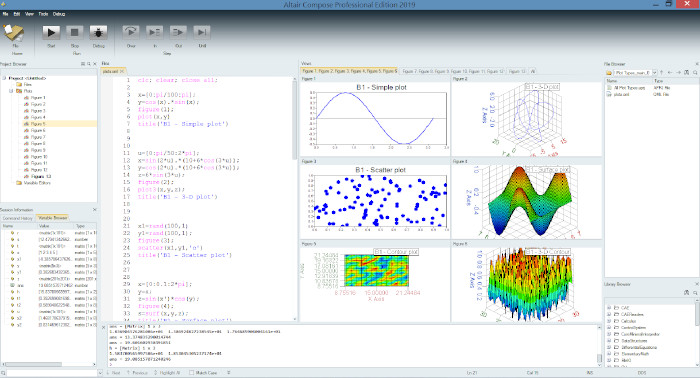Collapse the Plots tree node

coord(12,91)
